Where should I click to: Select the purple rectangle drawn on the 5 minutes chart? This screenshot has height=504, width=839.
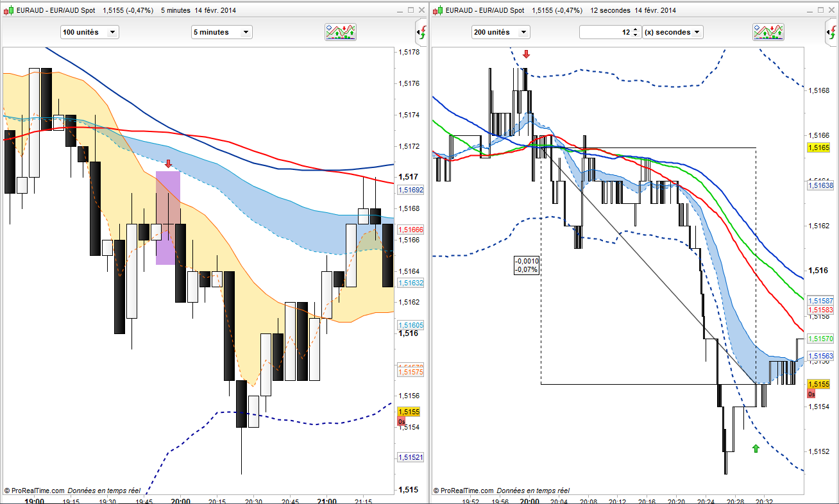click(168, 218)
